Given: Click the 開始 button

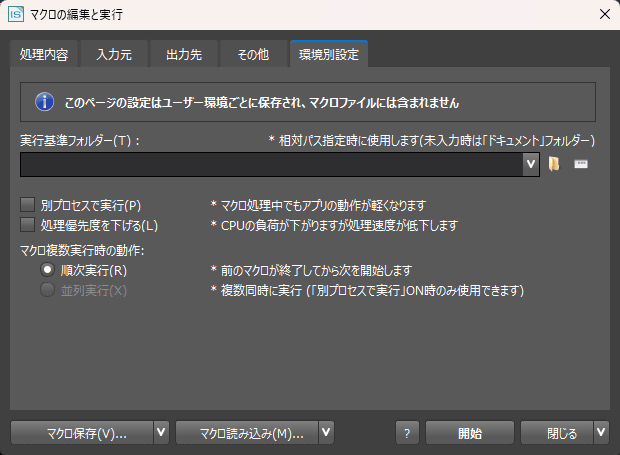Looking at the screenshot, I should (x=470, y=432).
